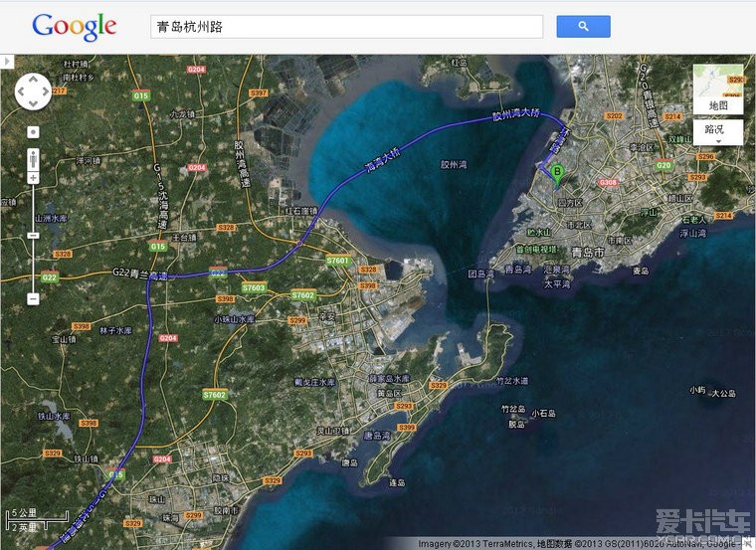Click the 汇泉湾 label

(x=557, y=269)
